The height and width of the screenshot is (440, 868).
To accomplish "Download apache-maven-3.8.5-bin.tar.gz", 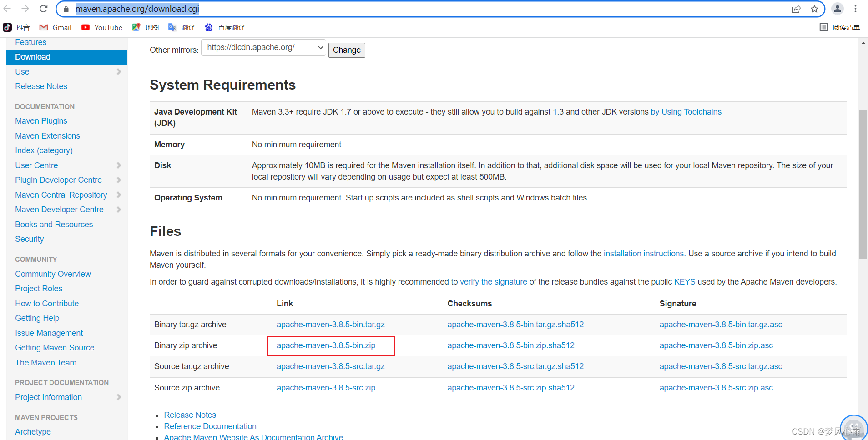I will click(331, 325).
